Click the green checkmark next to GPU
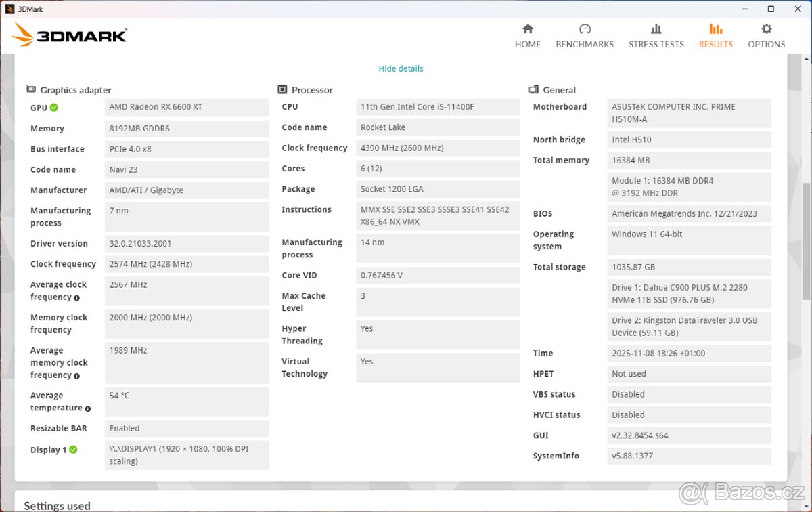This screenshot has height=512, width=812. [x=54, y=108]
